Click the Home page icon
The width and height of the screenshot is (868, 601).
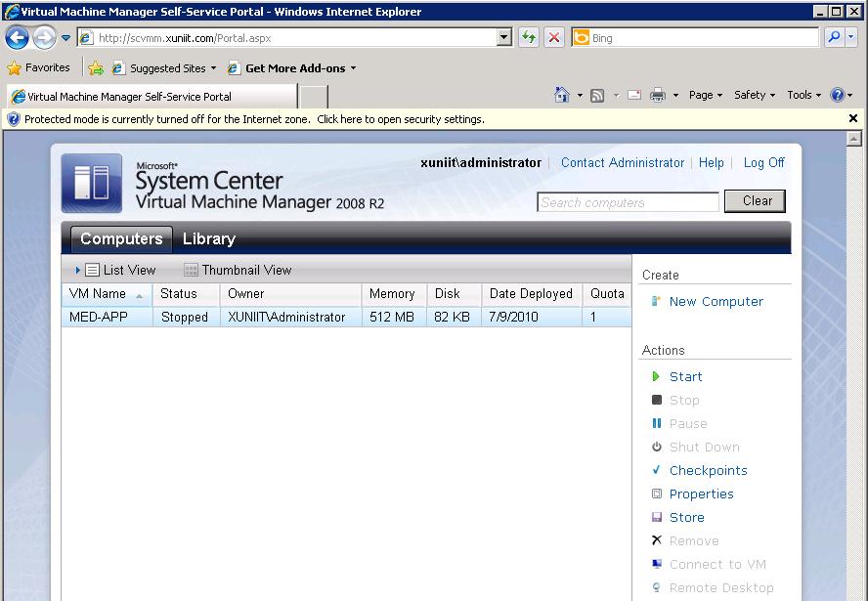coord(561,95)
